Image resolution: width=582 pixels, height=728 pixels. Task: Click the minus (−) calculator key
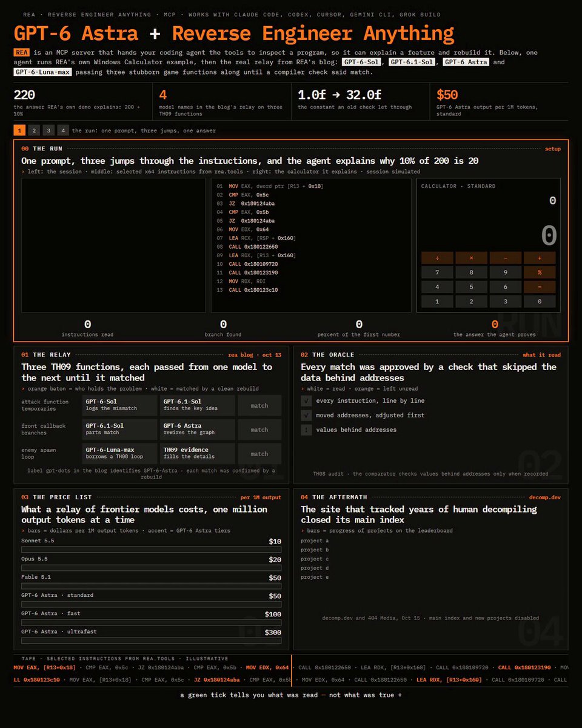506,258
